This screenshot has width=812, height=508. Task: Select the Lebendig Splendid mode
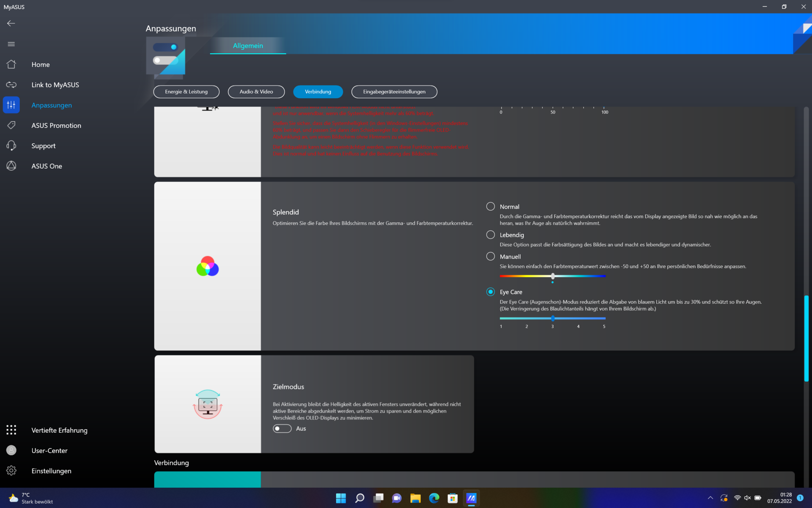click(x=491, y=235)
